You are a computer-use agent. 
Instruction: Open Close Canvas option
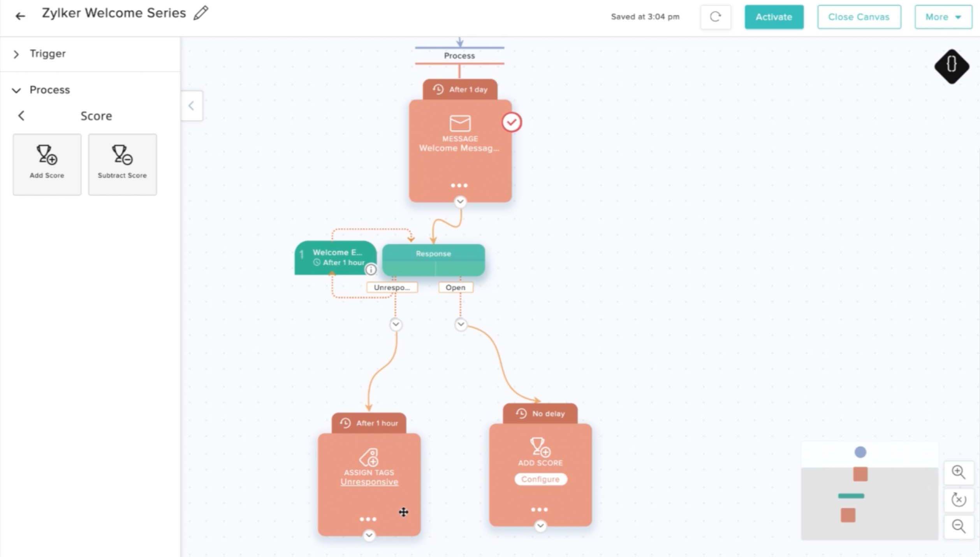(859, 16)
